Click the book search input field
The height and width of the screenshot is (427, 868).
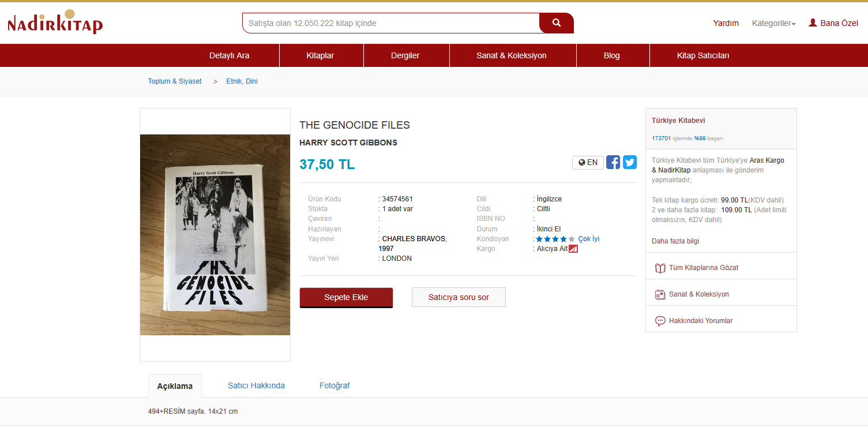(x=390, y=23)
